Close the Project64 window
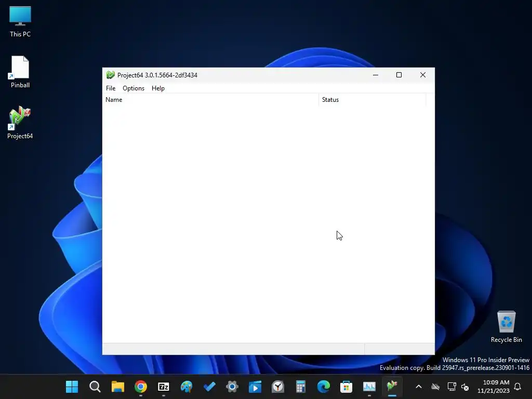 [423, 75]
